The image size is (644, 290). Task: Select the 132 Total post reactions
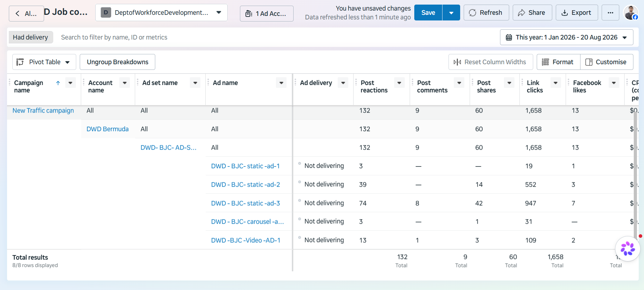point(402,257)
